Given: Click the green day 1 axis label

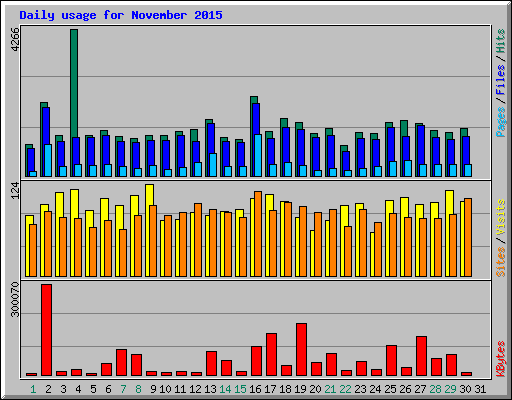Looking at the screenshot, I should point(33,389).
